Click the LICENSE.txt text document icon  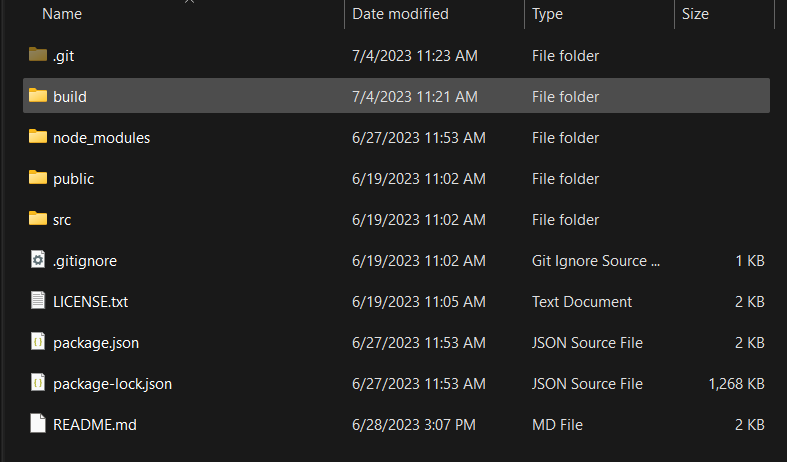38,301
